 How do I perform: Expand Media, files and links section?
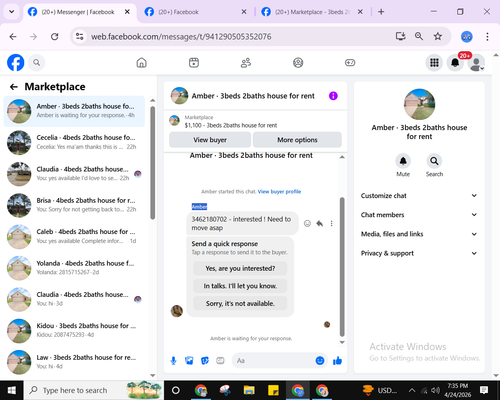[x=419, y=234]
